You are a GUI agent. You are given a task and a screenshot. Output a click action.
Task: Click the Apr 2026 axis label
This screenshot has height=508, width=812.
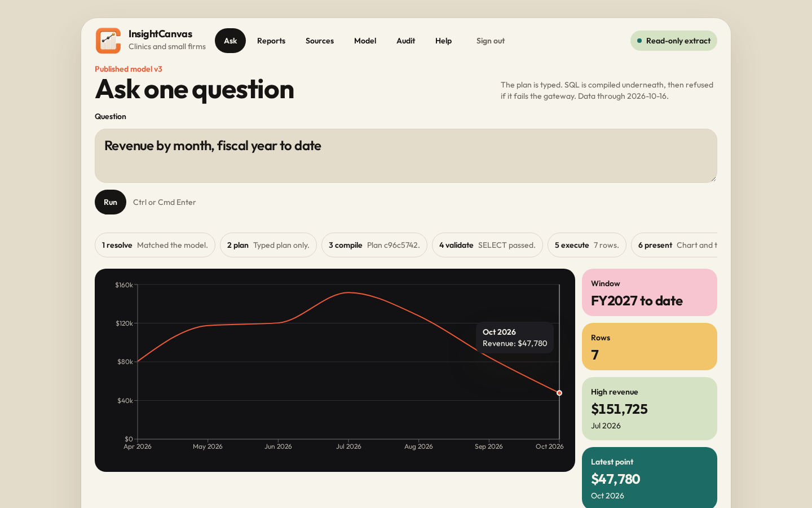click(138, 446)
